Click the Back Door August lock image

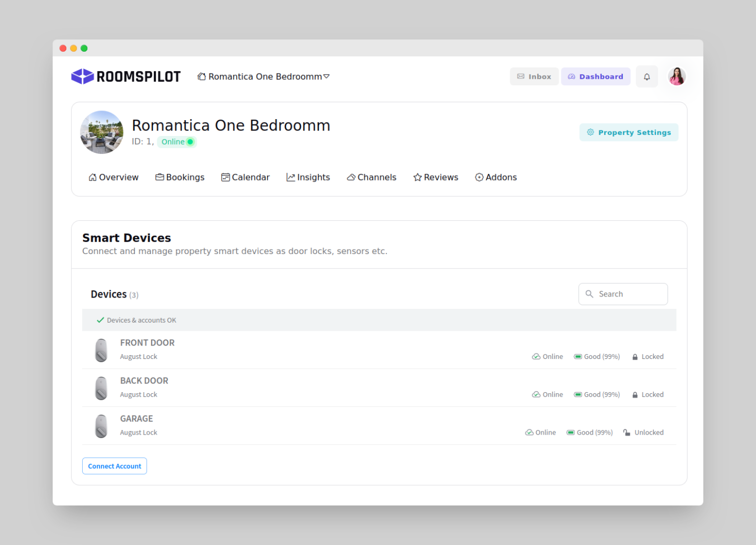point(102,388)
